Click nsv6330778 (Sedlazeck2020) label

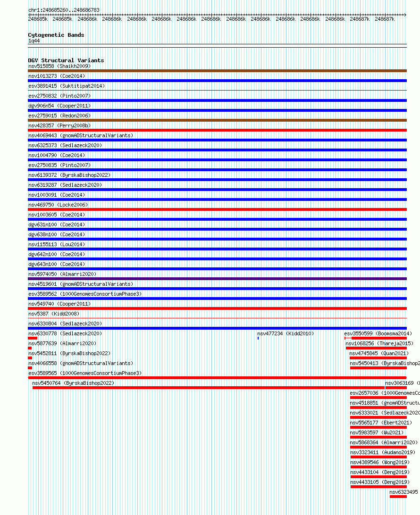coord(65,333)
